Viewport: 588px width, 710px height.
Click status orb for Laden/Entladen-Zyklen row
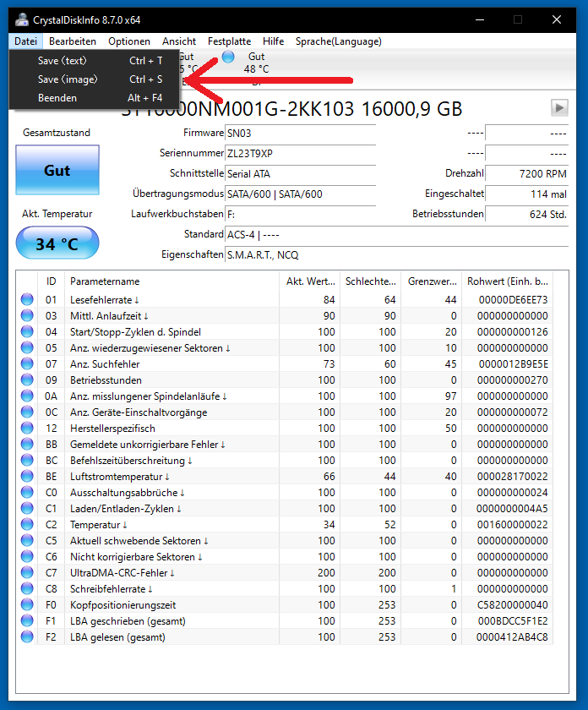tap(27, 508)
